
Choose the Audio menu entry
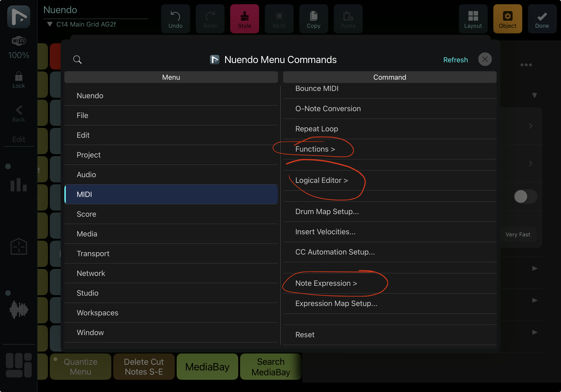tap(86, 175)
